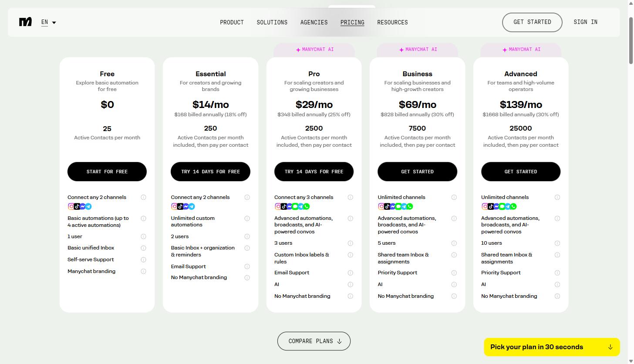Click the Manychat AI badge above the Advanced plan

tap(521, 50)
